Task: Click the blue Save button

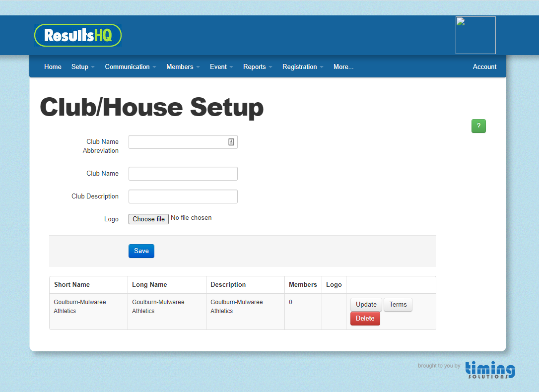Action: [141, 251]
